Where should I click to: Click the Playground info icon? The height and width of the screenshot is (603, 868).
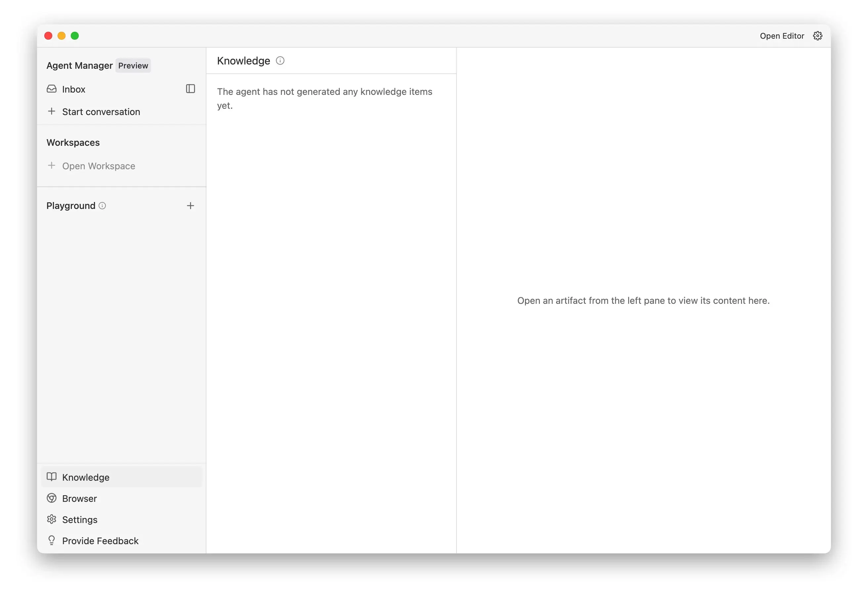point(103,206)
